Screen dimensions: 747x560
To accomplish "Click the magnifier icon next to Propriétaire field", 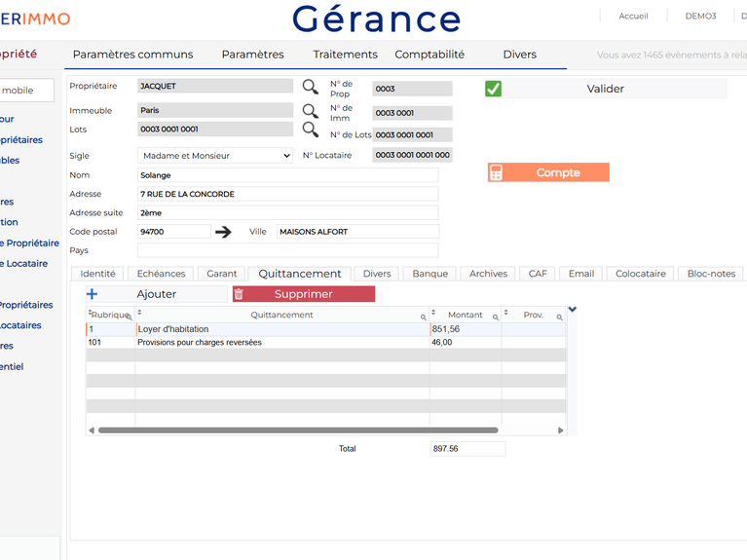I will (x=310, y=87).
